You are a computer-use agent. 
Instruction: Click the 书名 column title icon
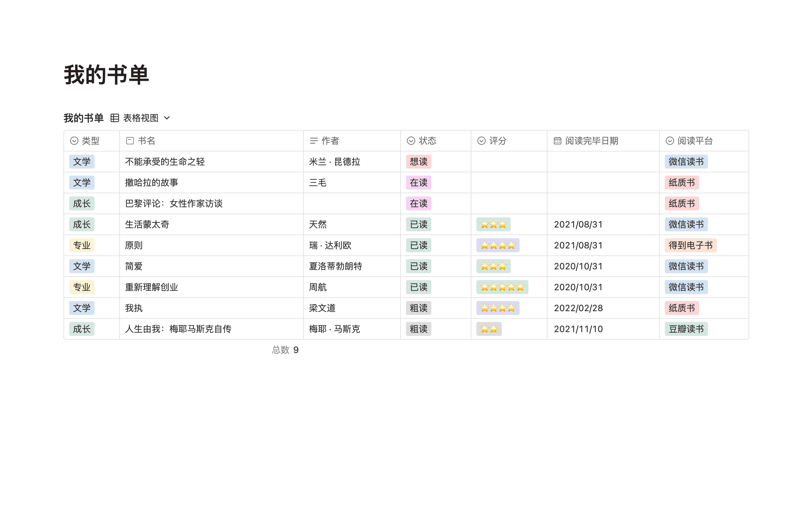point(130,141)
